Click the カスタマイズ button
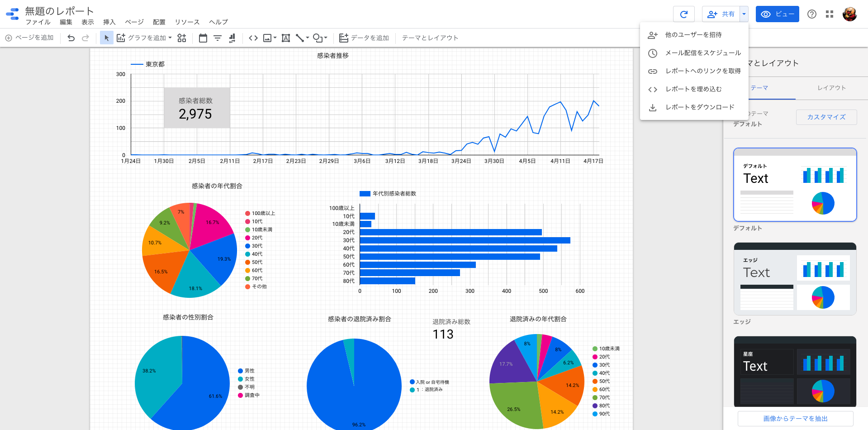Image resolution: width=868 pixels, height=430 pixels. coord(826,117)
